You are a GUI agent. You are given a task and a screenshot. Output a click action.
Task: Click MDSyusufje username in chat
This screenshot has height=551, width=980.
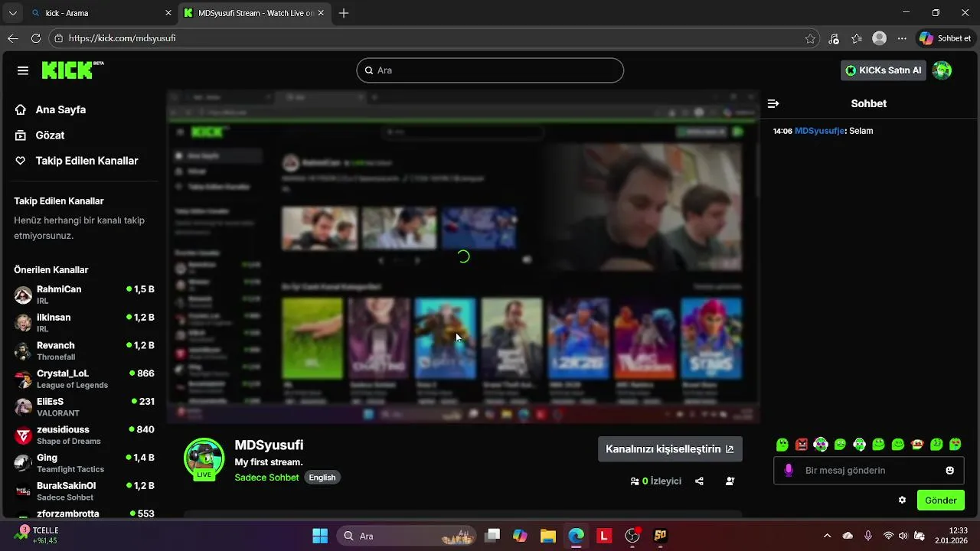[x=820, y=131]
